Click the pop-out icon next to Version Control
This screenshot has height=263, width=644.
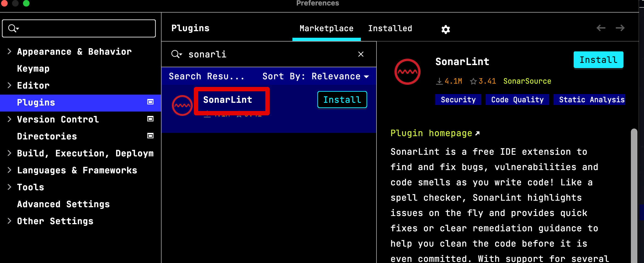point(150,119)
